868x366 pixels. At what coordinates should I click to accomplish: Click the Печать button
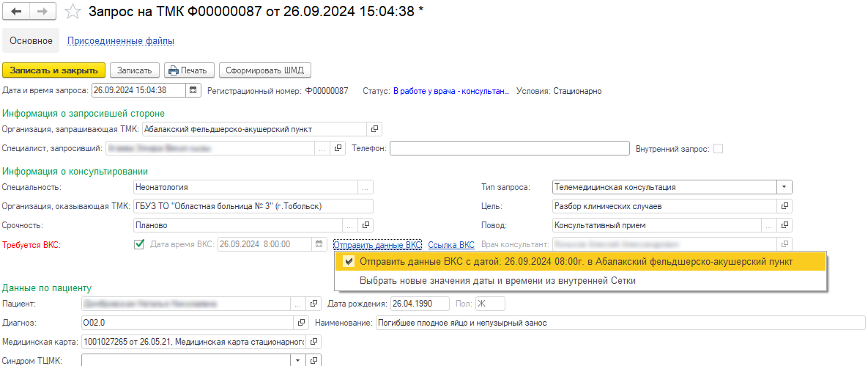[189, 70]
